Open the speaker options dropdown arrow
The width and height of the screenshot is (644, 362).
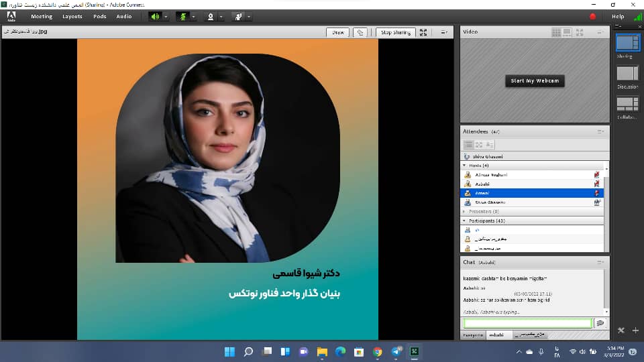click(x=166, y=16)
